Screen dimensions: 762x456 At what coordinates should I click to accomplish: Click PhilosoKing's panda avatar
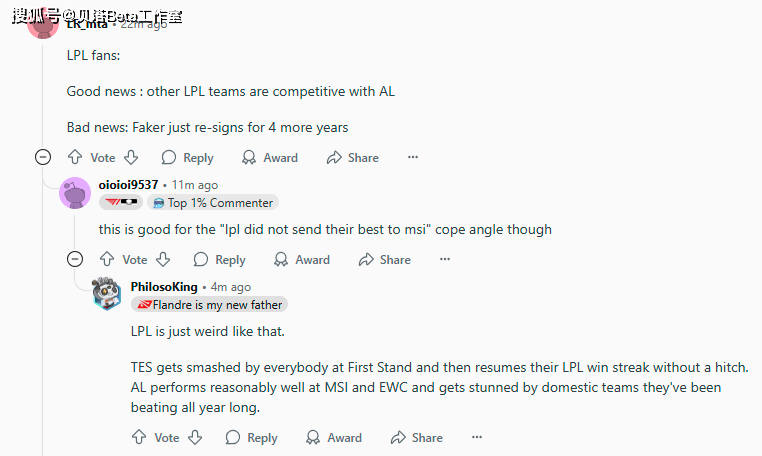[x=106, y=294]
